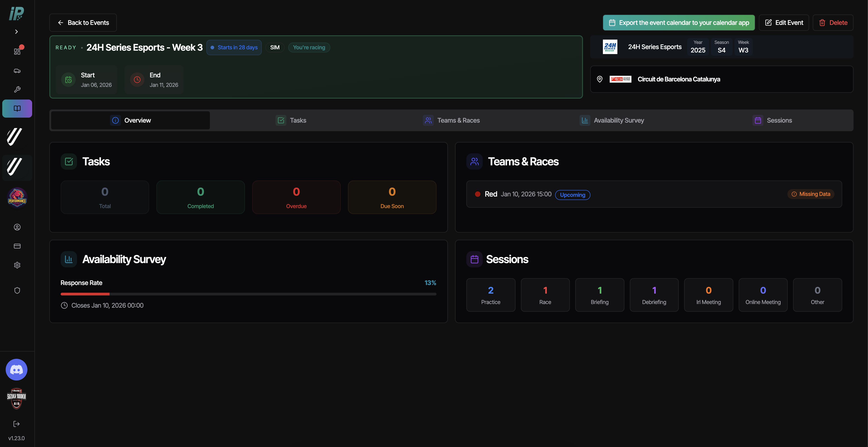This screenshot has width=868, height=447.
Task: Open the Sessions tab
Action: (772, 120)
